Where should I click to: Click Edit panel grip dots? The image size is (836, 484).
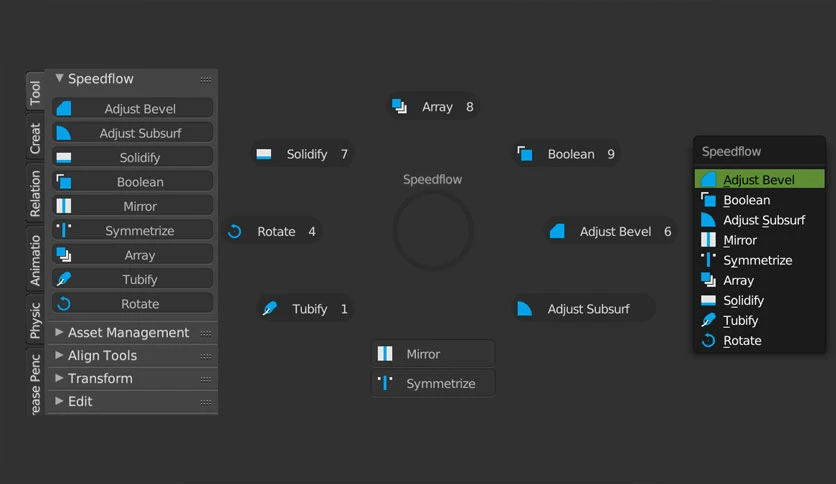206,402
